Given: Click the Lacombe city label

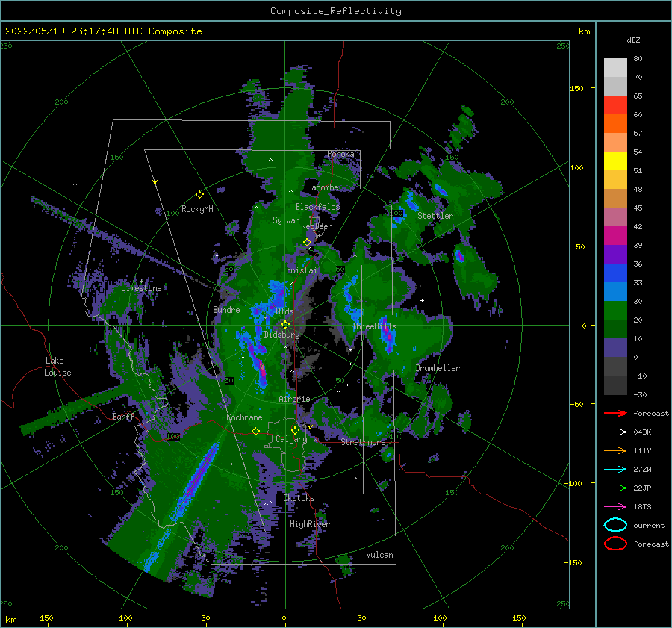Looking at the screenshot, I should click(x=323, y=187).
